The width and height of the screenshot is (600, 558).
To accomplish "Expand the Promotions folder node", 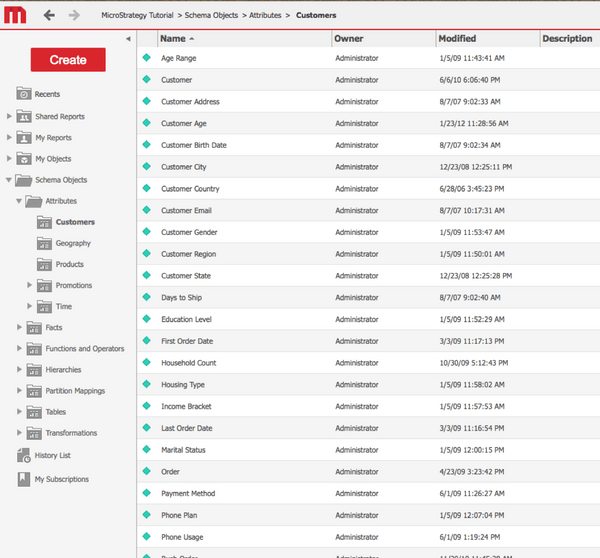I will click(x=29, y=285).
